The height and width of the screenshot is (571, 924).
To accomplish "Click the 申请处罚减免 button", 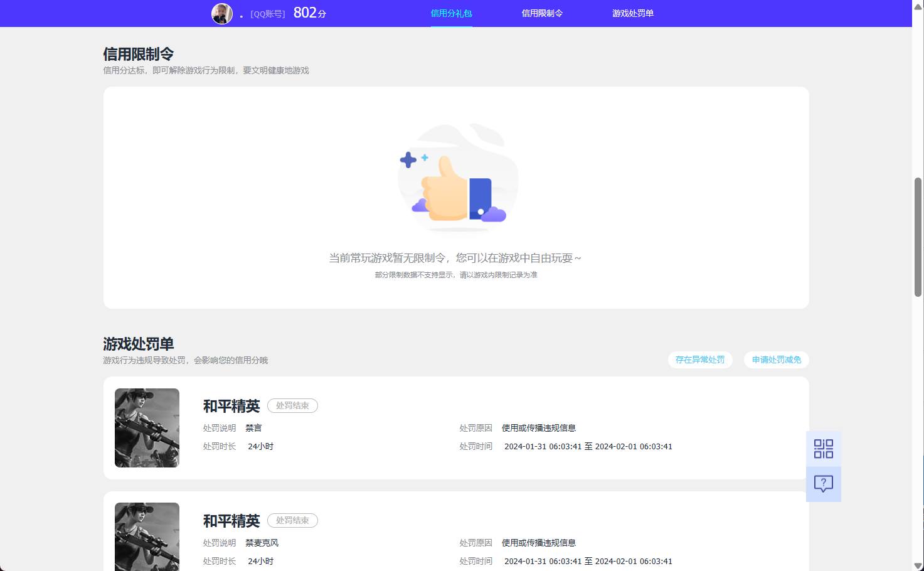I will [777, 360].
